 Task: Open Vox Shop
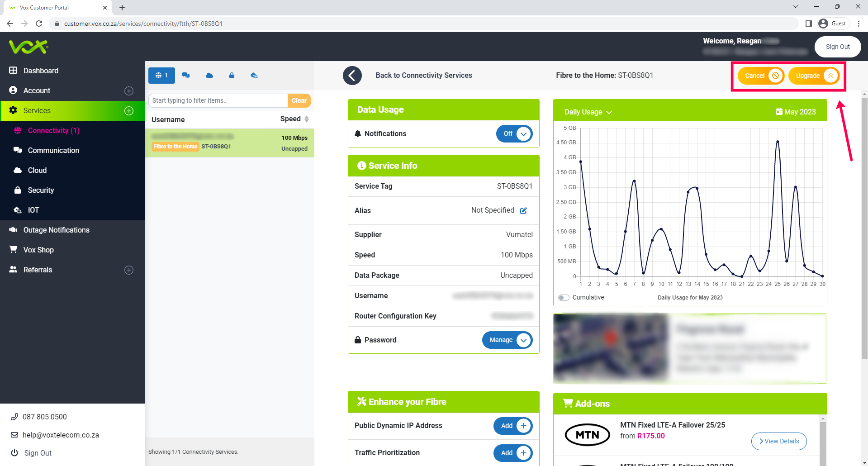(38, 250)
